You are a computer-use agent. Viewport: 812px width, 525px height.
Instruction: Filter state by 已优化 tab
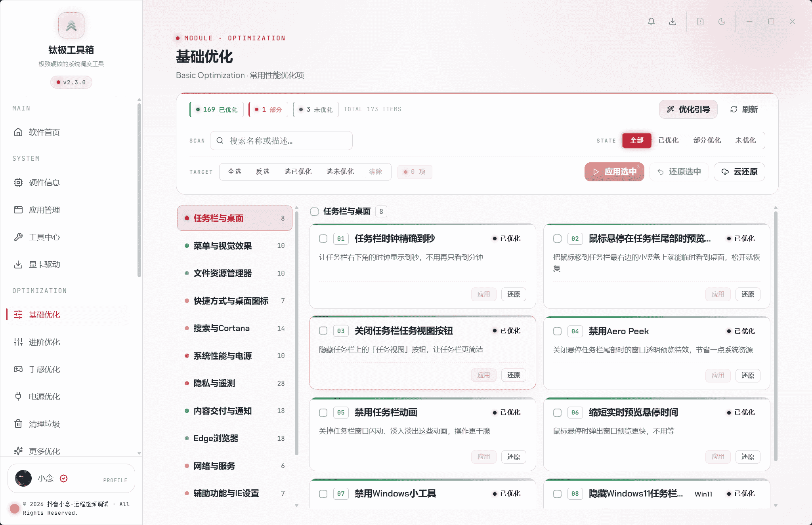click(669, 140)
